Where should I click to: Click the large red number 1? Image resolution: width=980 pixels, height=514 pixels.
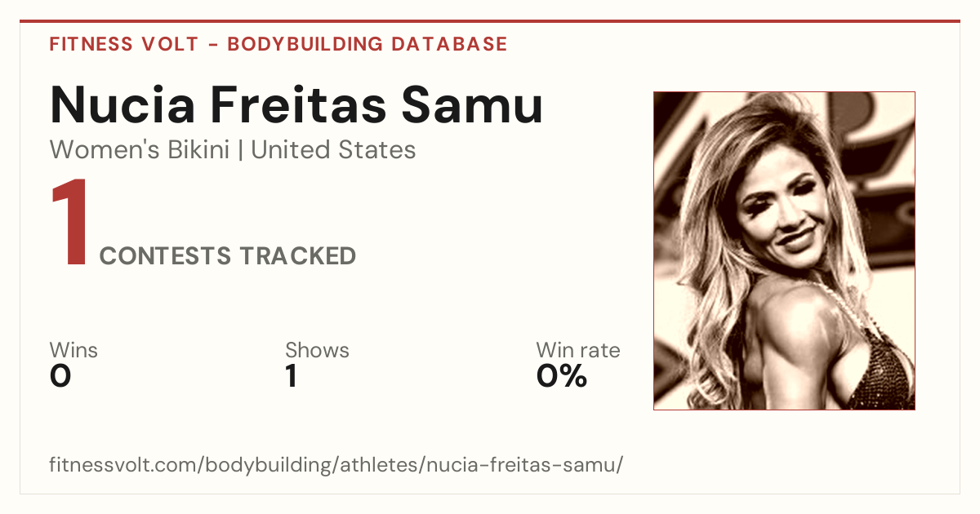(69, 224)
